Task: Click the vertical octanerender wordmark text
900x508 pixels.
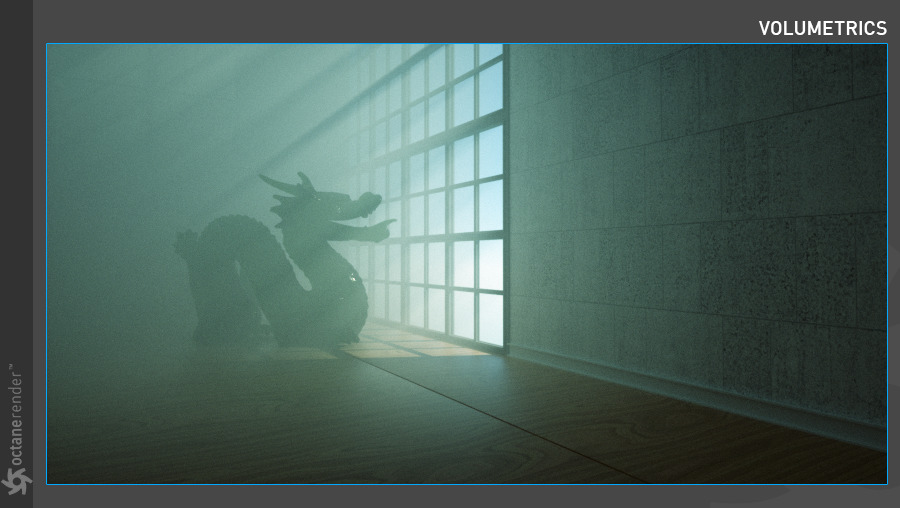Action: [16, 417]
